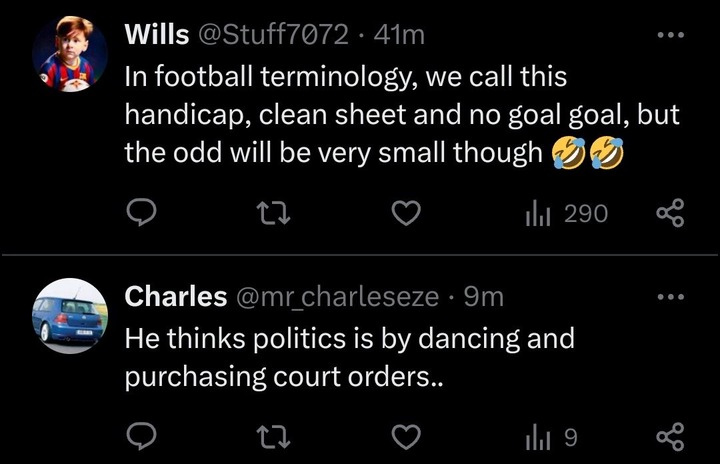
Task: Open more options on Wills' tweet
Action: pyautogui.click(x=671, y=34)
